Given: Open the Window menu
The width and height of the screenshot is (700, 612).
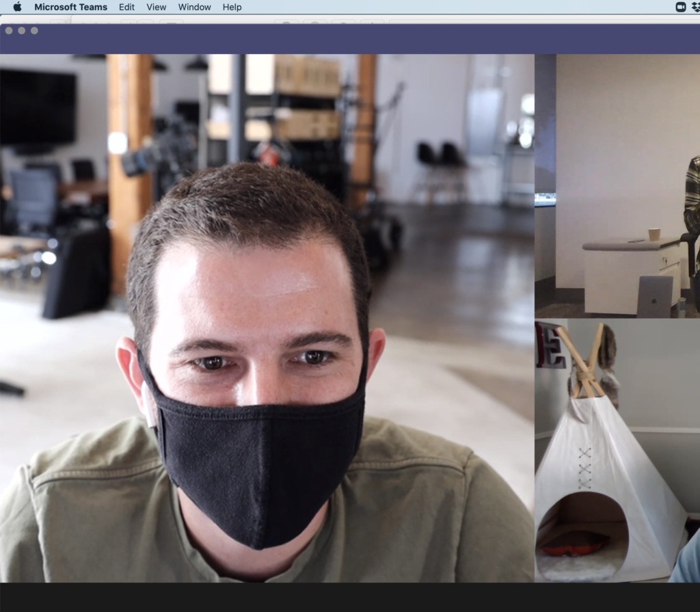Looking at the screenshot, I should pyautogui.click(x=195, y=7).
